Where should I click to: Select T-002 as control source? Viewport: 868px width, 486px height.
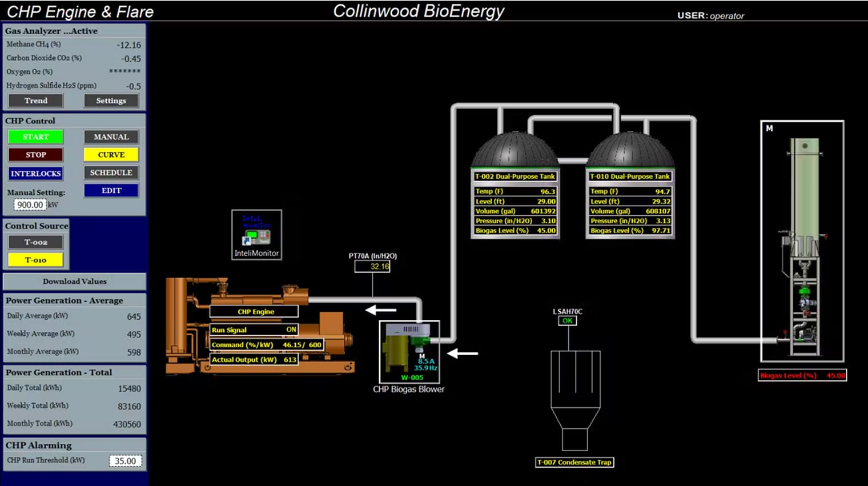point(35,242)
